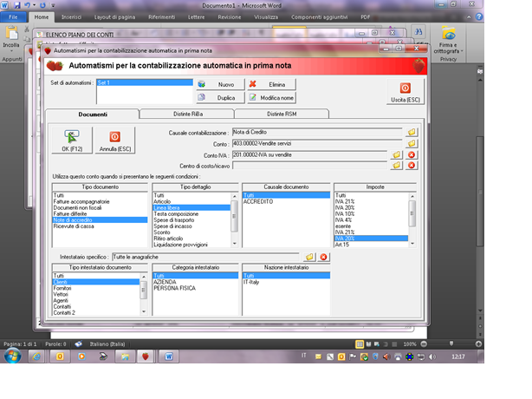The image size is (532, 399).
Task: Click the Centro di costo/ricavo empty field
Action: [309, 166]
